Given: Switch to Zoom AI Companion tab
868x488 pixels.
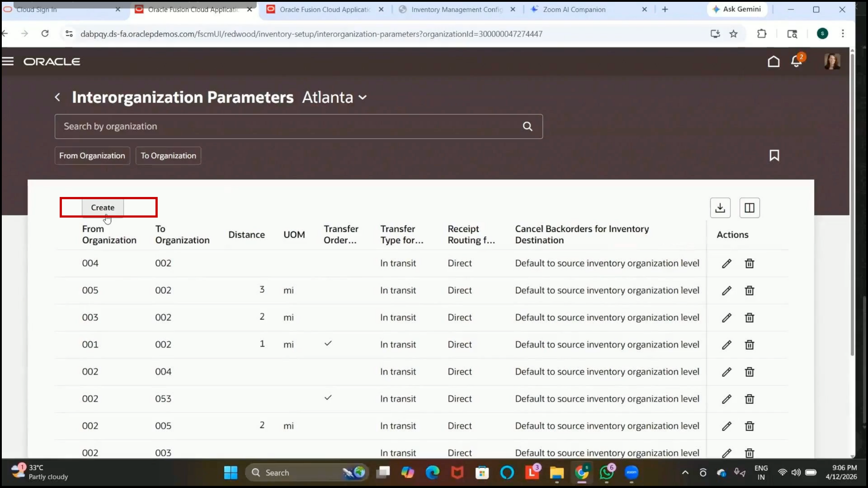Looking at the screenshot, I should (589, 9).
